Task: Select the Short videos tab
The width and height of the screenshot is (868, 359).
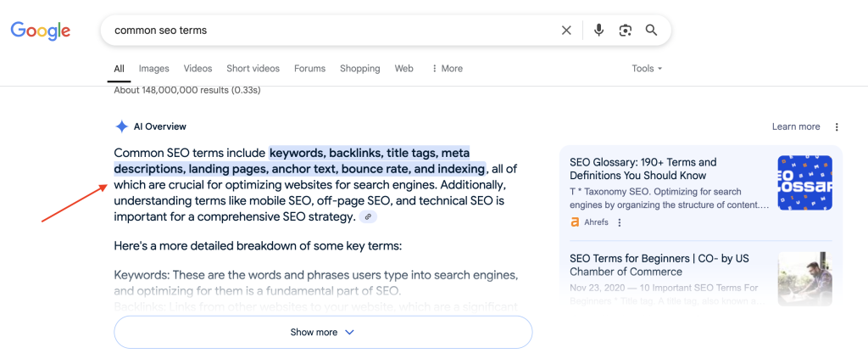Action: (253, 69)
